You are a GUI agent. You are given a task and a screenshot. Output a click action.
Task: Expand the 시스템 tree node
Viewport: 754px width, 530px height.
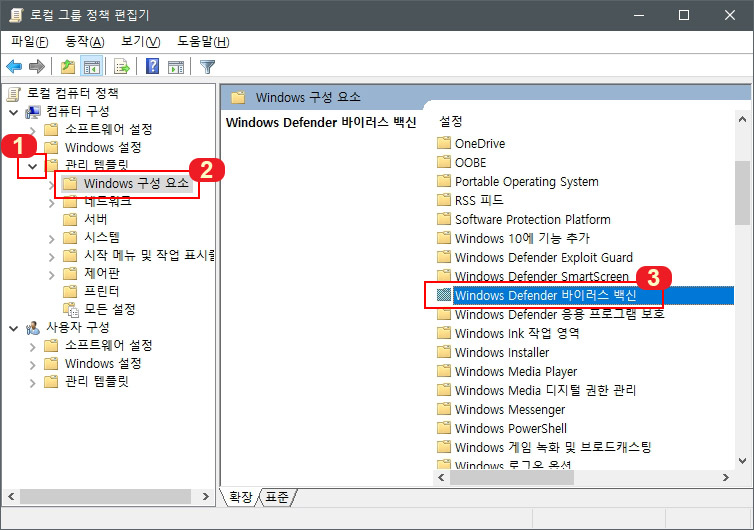point(51,239)
